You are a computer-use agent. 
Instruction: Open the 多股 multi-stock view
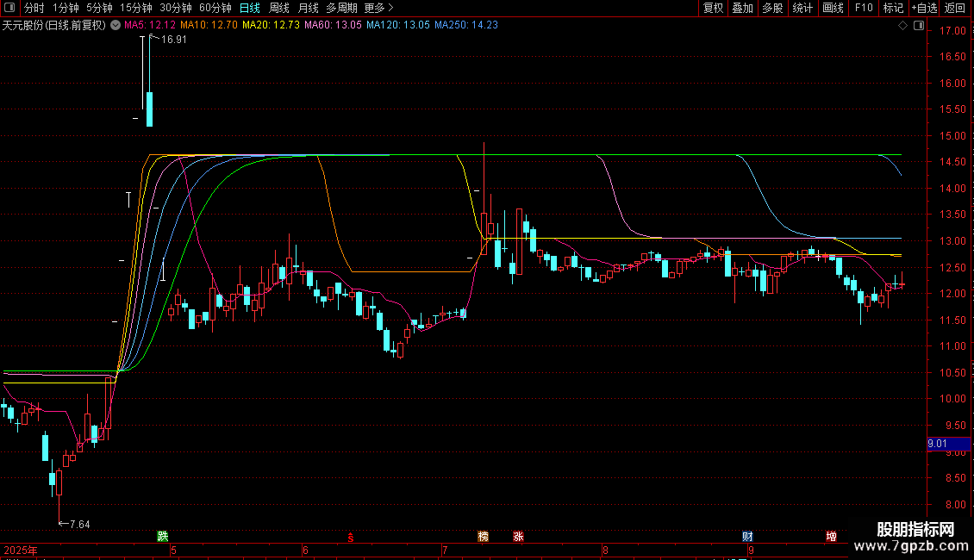772,8
